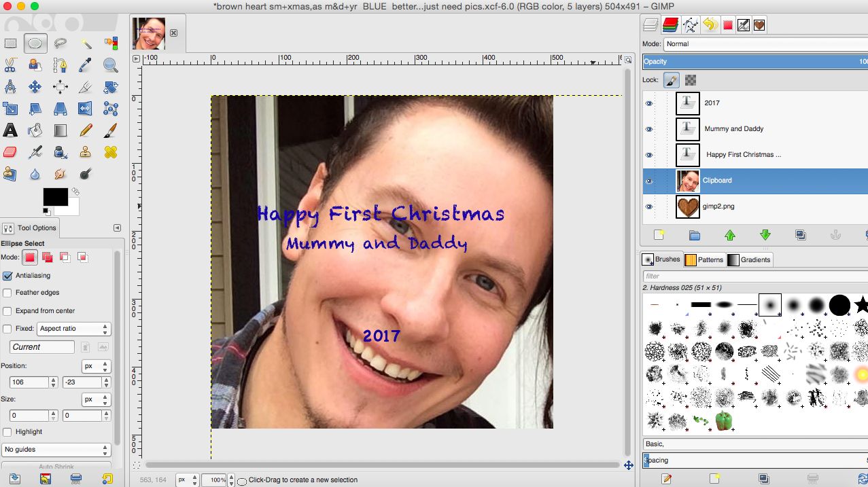Click the black foreground color swatch
Viewport: 868px width, 487px height.
(55, 196)
